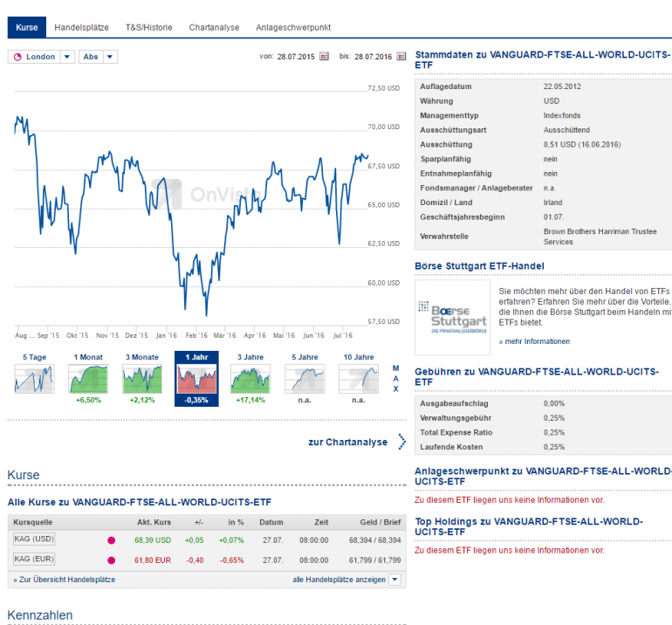Image resolution: width=672 pixels, height=625 pixels.
Task: Click the KAG (EUR) source button
Action: click(34, 559)
